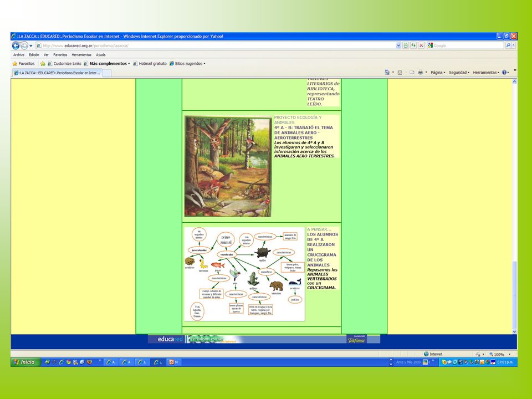Open the Hotmail gratuito favorite link
The height and width of the screenshot is (399, 532).
(x=150, y=63)
